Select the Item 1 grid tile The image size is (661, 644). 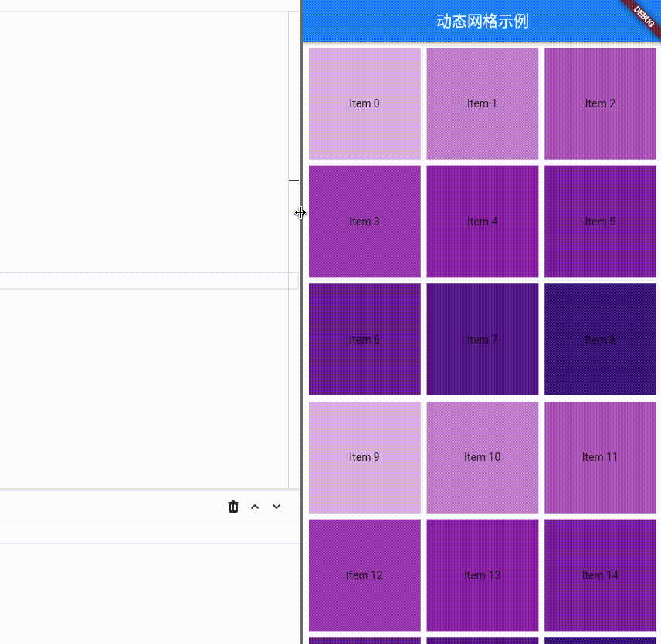point(482,103)
